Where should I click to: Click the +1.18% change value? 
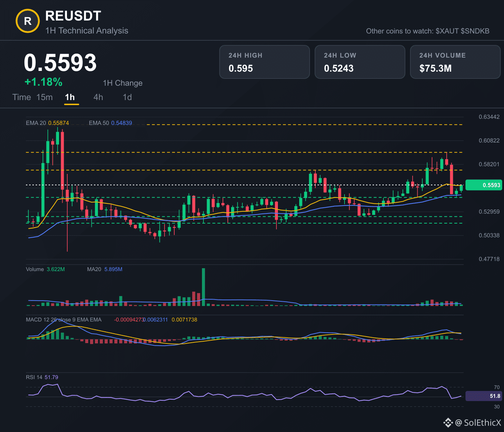(x=44, y=82)
